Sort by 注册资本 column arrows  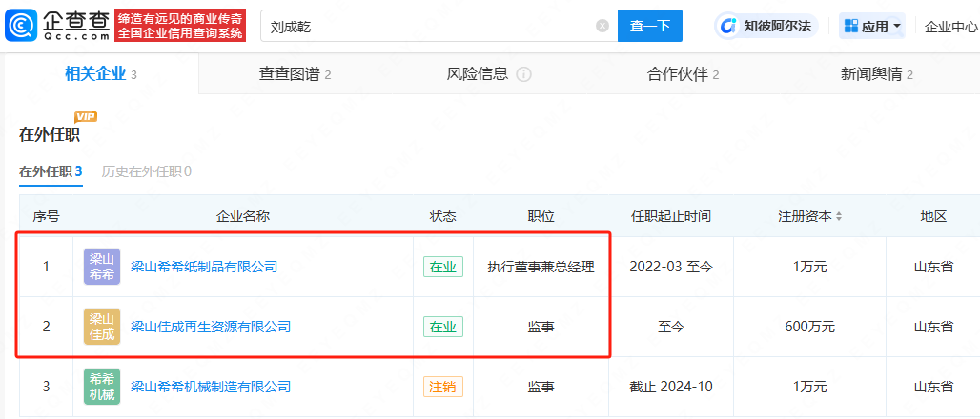[x=839, y=217]
